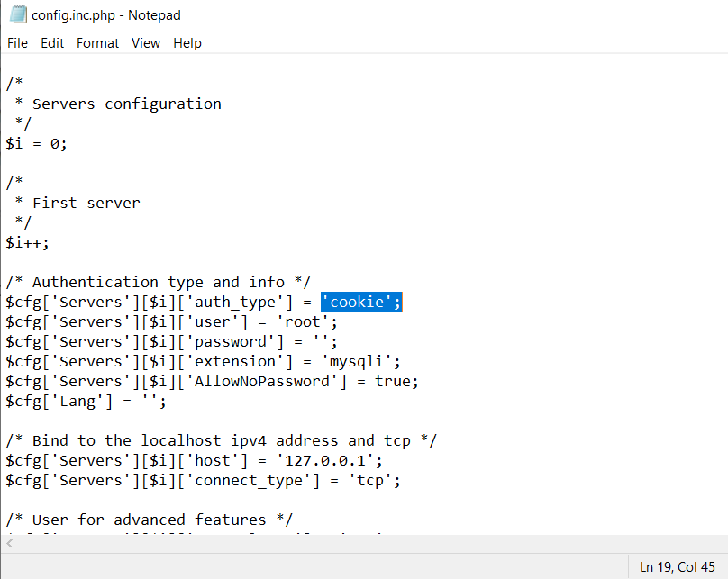Click the 'Servers configuration' comment text
Image resolution: width=728 pixels, height=579 pixels.
click(126, 104)
